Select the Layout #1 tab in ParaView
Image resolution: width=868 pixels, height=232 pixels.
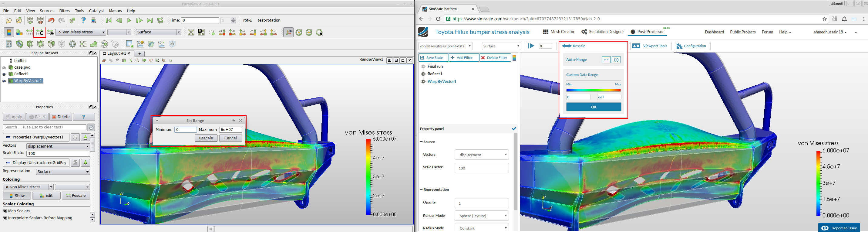[116, 53]
